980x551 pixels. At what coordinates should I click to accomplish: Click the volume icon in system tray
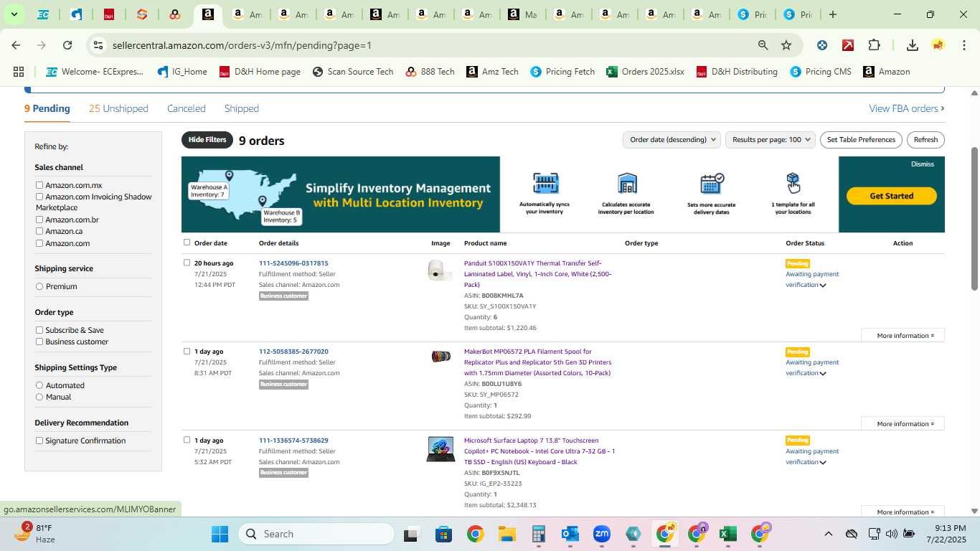[x=892, y=534]
